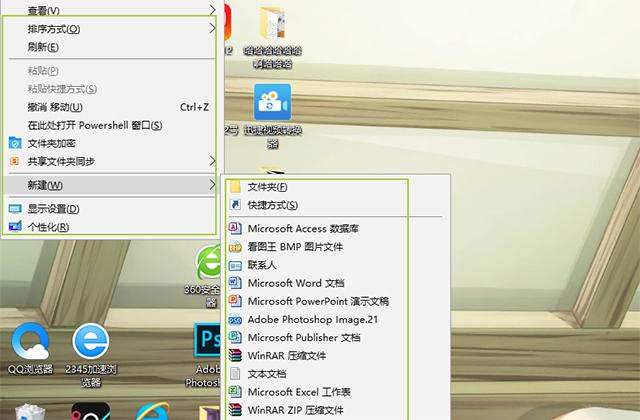Open the 2345加速浏览器 desktop shortcut

tap(91, 346)
